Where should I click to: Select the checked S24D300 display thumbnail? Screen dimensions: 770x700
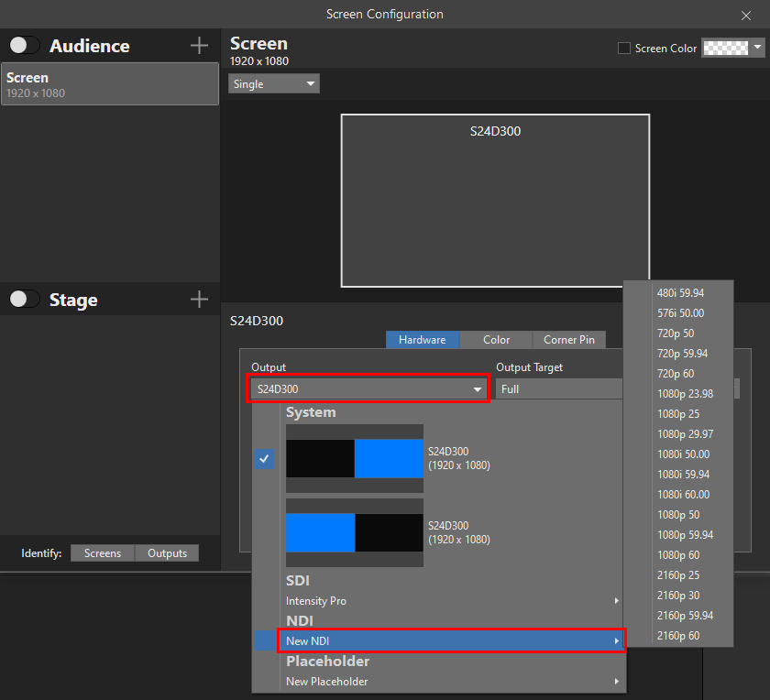click(x=354, y=458)
